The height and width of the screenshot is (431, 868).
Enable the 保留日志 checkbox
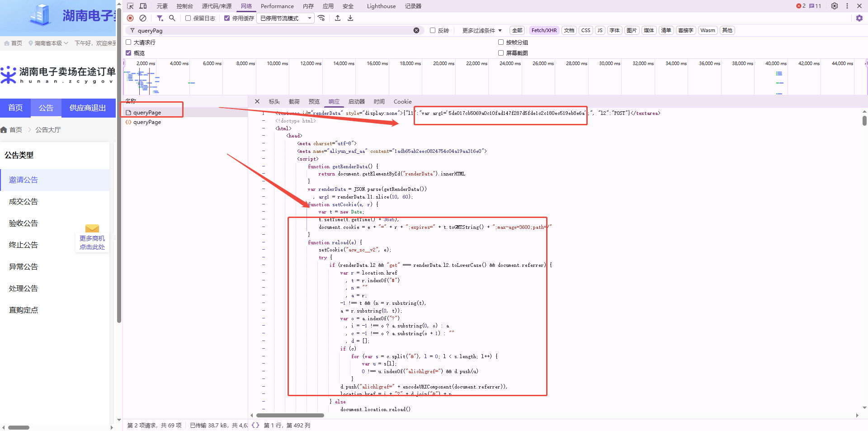[188, 18]
